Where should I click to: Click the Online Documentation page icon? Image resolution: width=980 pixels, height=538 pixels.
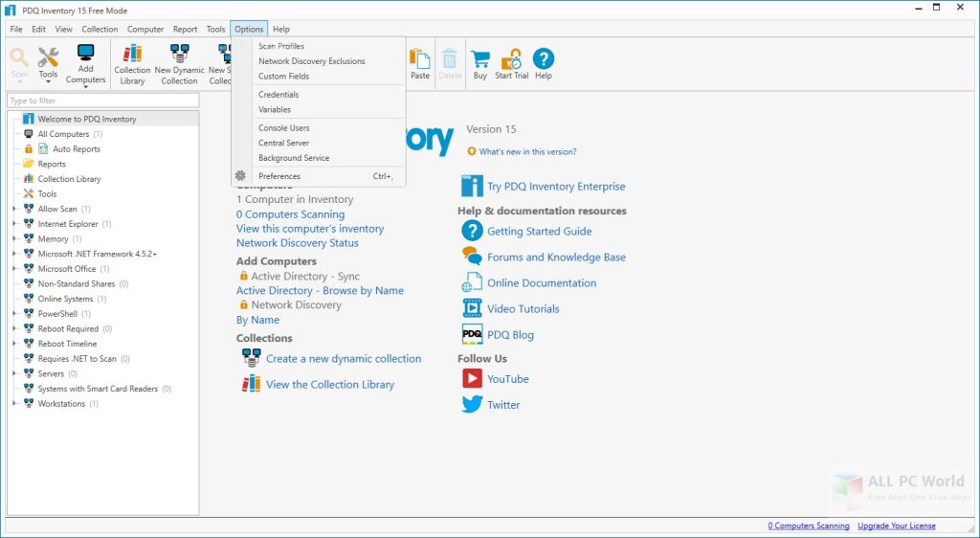tap(472, 282)
